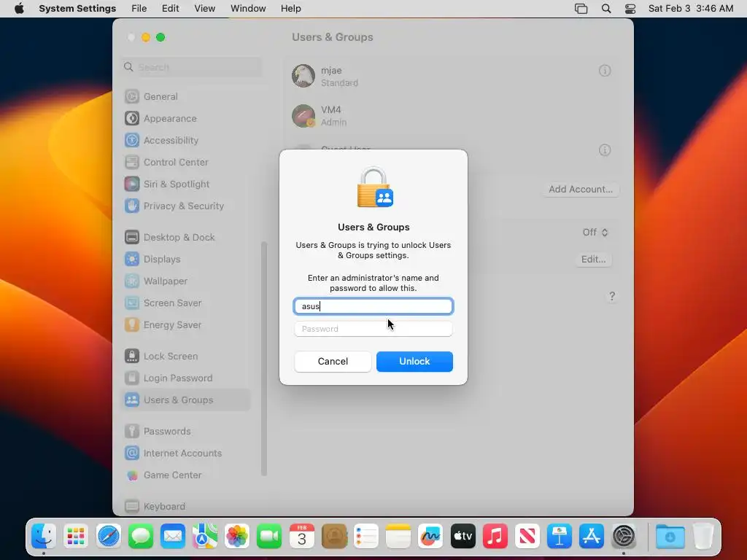Show info for mjae user account
Screen dimensions: 747x560
(605, 71)
